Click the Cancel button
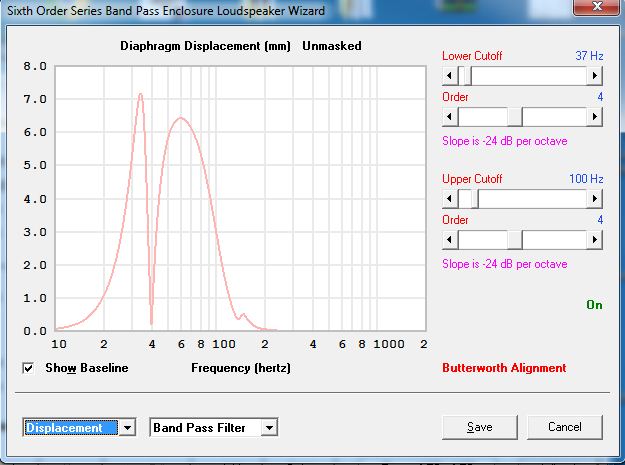The image size is (625, 465). coord(564,427)
